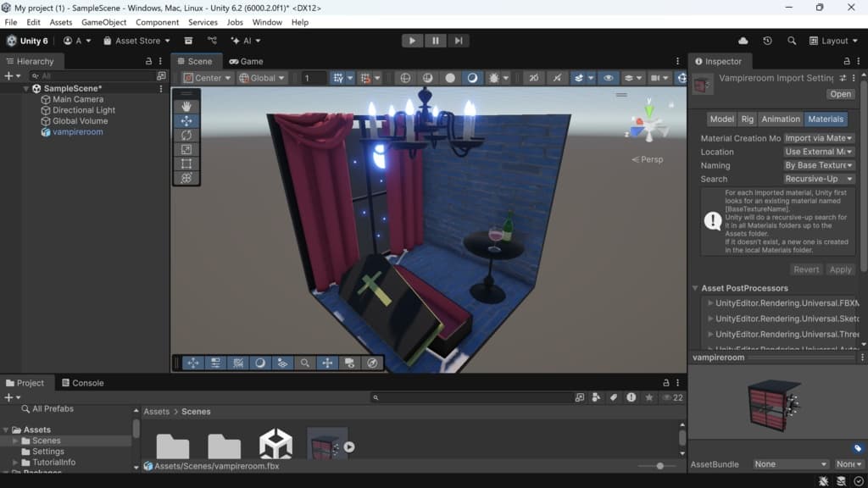Viewport: 868px width, 488px height.
Task: Open the Undo History icon
Action: (x=767, y=41)
